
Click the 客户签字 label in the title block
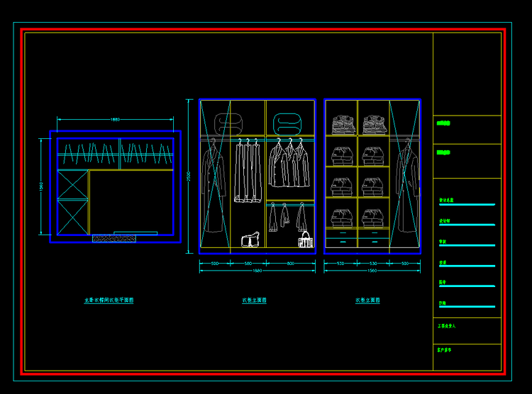(x=444, y=349)
